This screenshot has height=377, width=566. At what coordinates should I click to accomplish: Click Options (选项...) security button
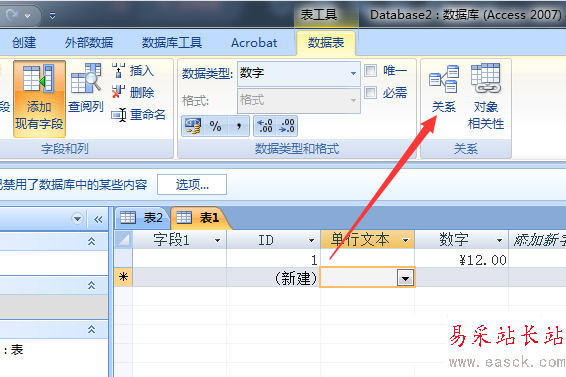coord(192,185)
